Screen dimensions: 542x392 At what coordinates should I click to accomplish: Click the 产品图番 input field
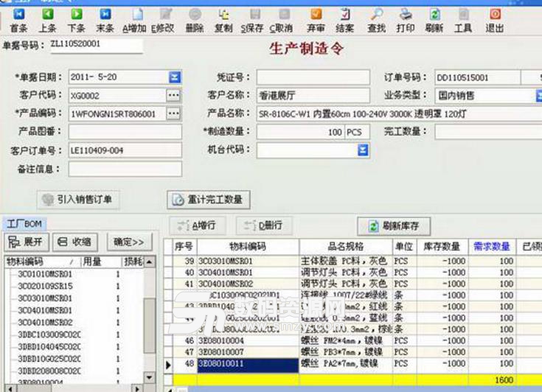click(x=125, y=132)
